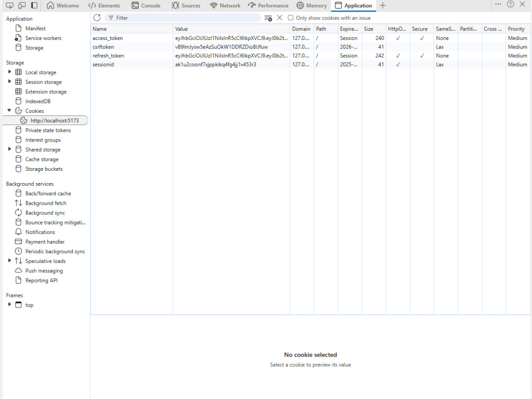Screen dimensions: 532x399
Task: Open Payment handler service
Action: click(x=45, y=242)
